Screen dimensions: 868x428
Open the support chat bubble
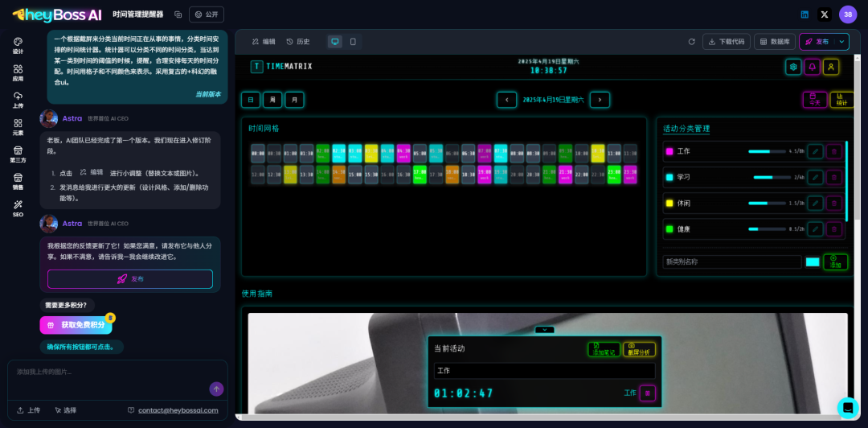click(848, 408)
